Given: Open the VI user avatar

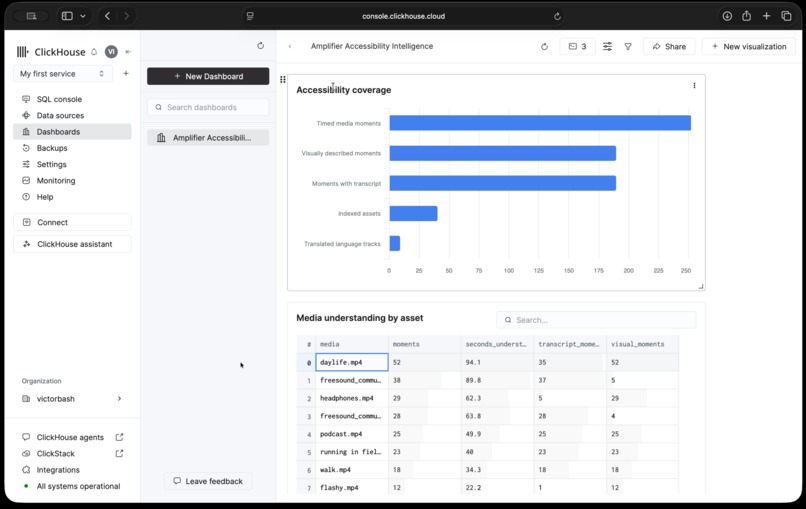Looking at the screenshot, I should 111,52.
